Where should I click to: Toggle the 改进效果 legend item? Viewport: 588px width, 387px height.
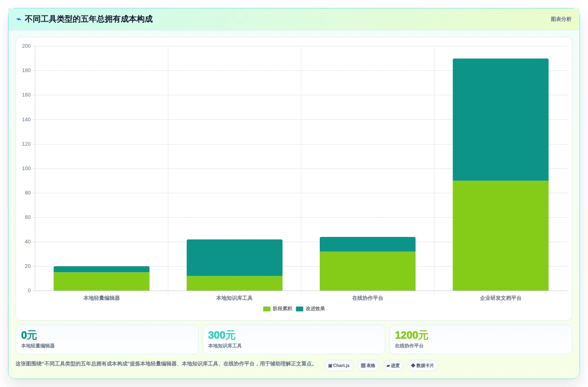tap(310, 309)
